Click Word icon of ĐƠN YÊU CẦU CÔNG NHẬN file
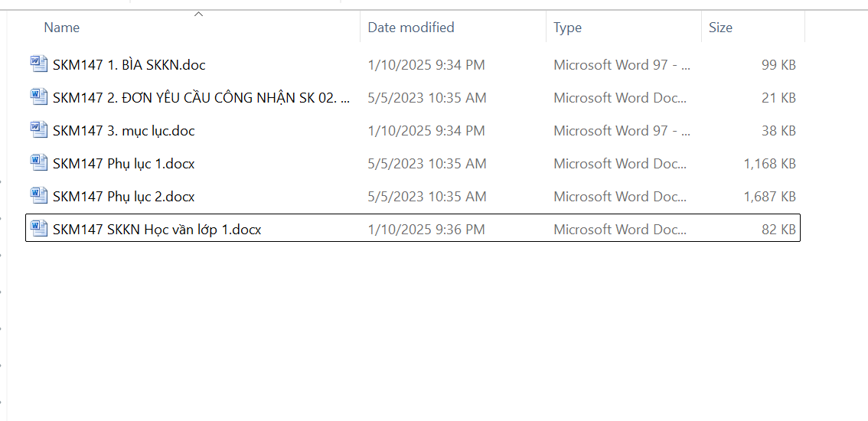The width and height of the screenshot is (868, 421). [x=39, y=97]
